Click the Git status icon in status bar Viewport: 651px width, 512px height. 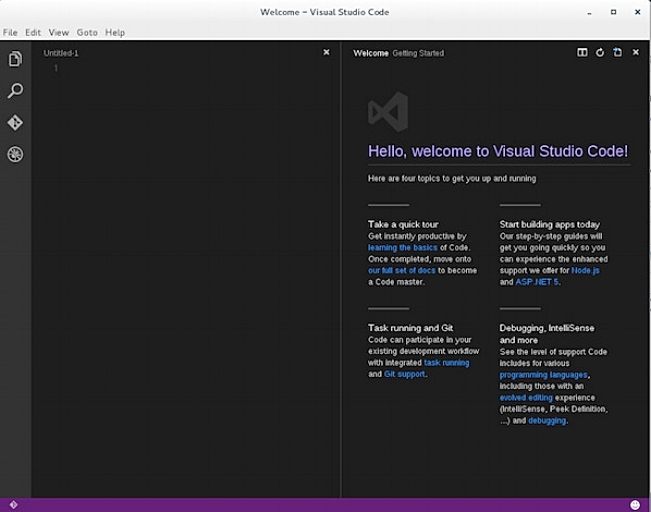pos(13,505)
